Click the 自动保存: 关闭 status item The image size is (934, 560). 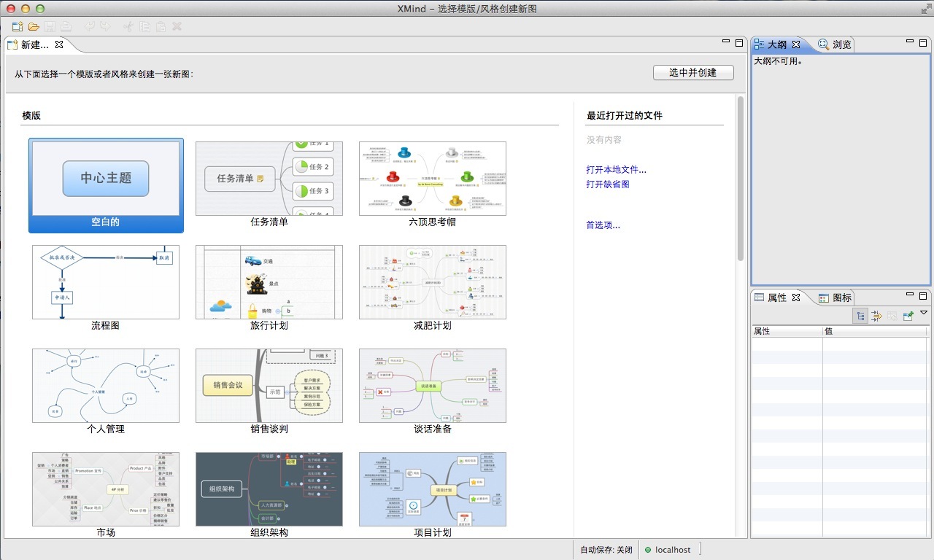click(x=606, y=550)
